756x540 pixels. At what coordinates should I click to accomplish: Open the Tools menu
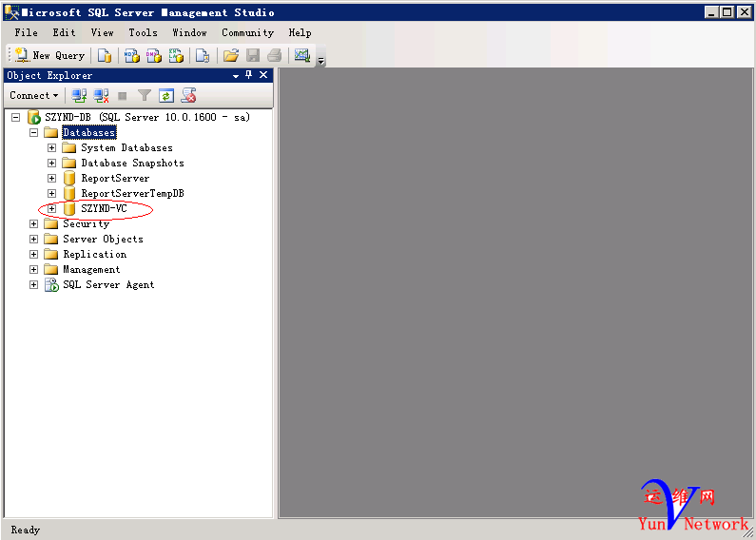143,32
